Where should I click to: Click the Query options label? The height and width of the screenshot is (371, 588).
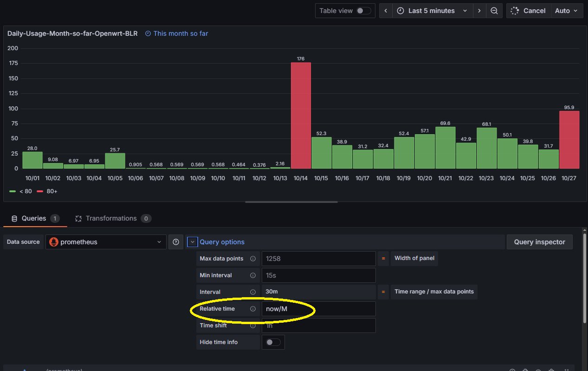(x=222, y=242)
